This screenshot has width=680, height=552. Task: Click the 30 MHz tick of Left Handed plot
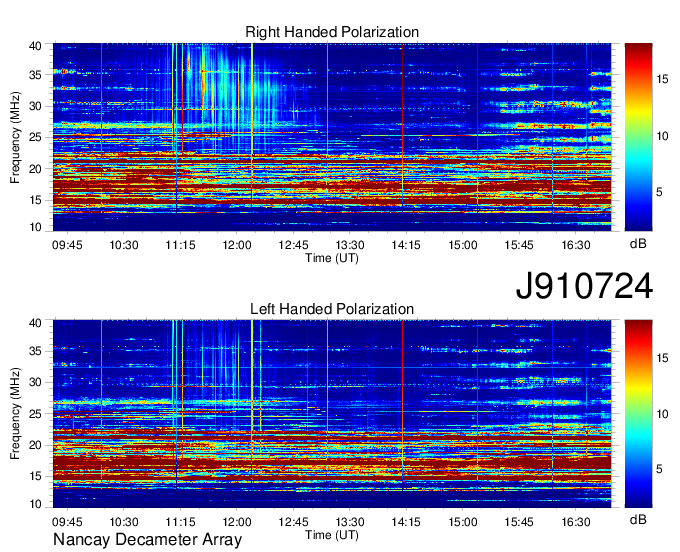(36, 382)
